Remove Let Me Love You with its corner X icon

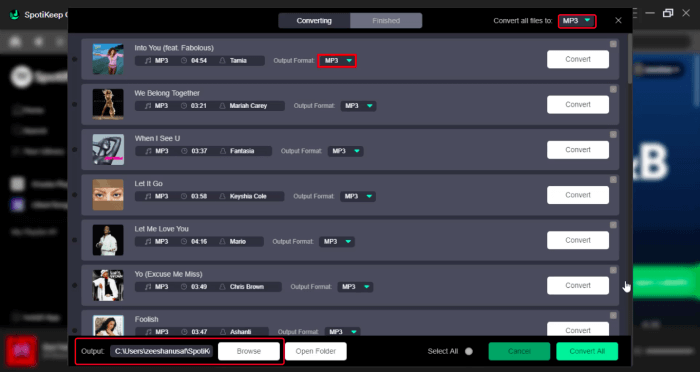click(x=613, y=225)
